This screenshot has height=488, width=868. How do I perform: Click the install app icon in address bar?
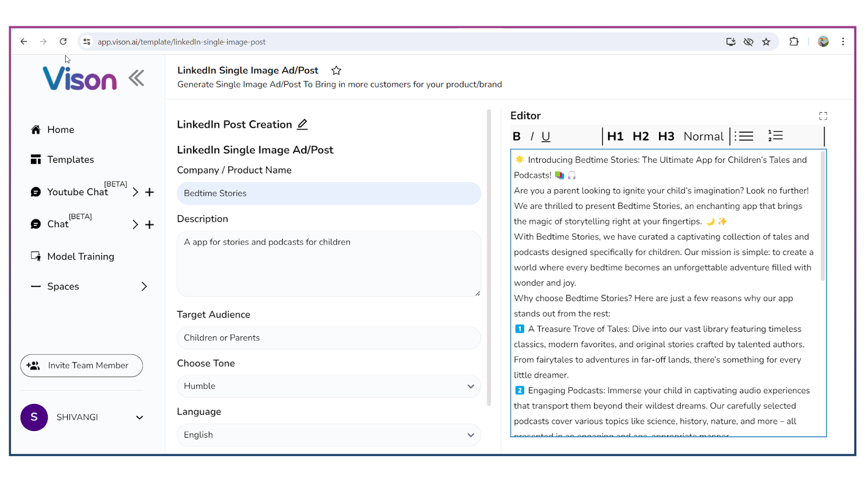coord(731,42)
